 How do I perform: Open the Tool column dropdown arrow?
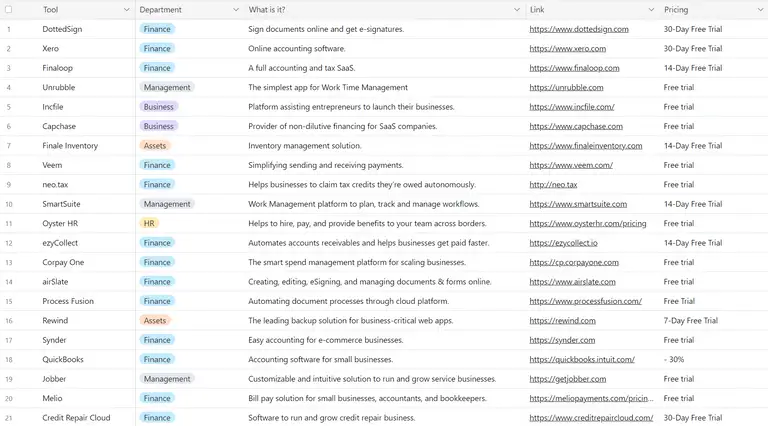click(126, 10)
